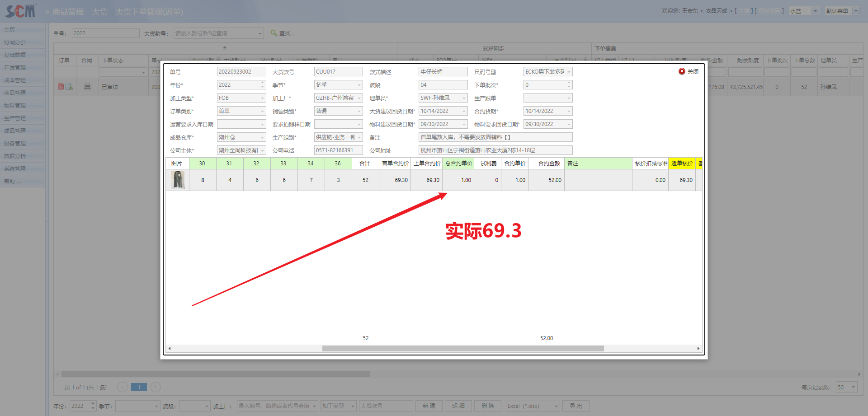Click the dialog's horizontal scrollbar thumb

[x=462, y=348]
